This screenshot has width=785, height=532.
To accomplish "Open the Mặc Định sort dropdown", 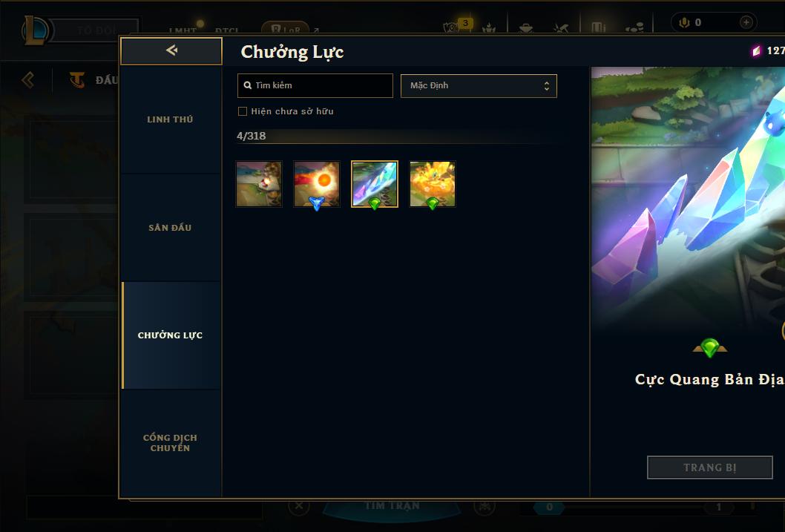I will [x=479, y=85].
